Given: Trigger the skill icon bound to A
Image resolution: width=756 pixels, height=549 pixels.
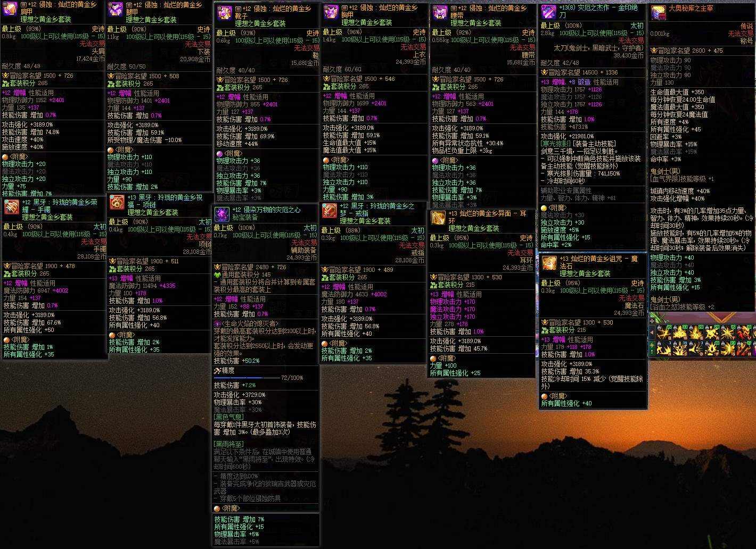Looking at the screenshot, I should coord(663,348).
